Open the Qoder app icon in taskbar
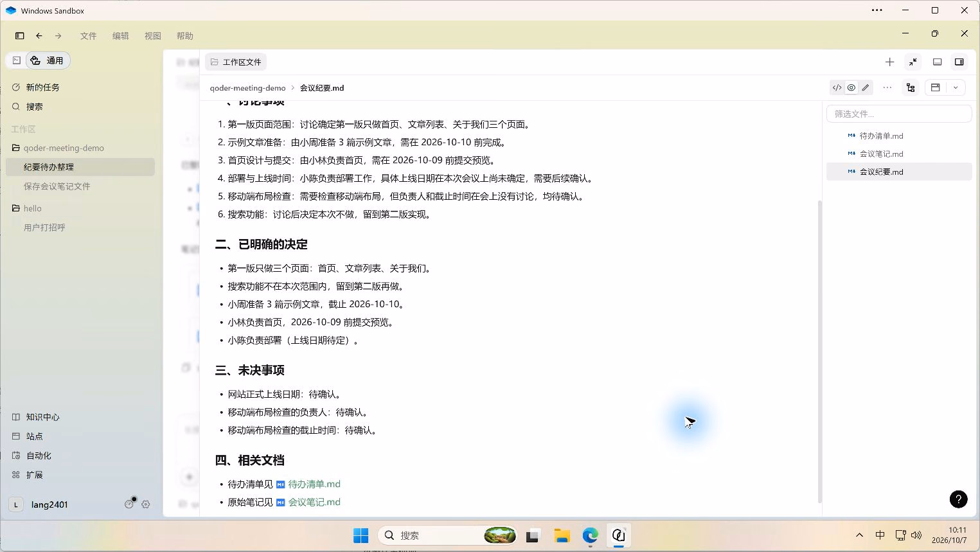 (x=618, y=535)
